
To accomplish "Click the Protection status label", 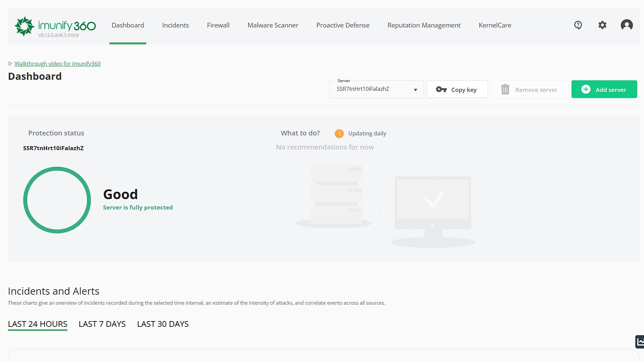I will [x=56, y=133].
